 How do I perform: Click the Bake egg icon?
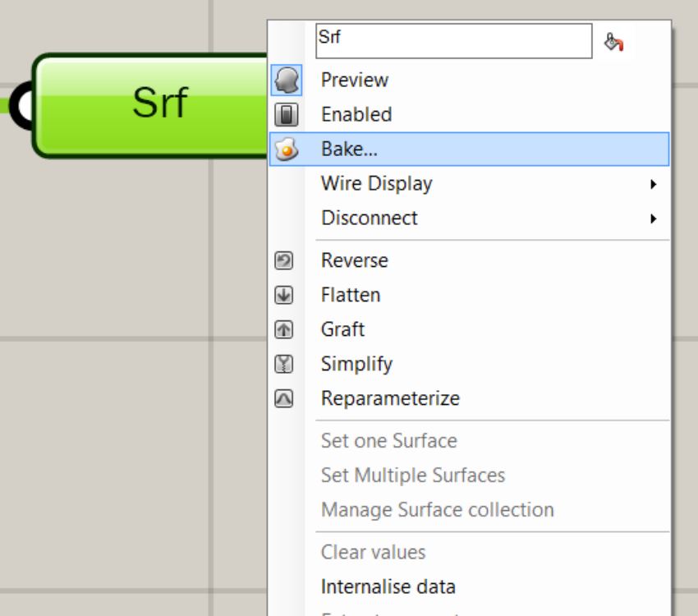point(286,149)
